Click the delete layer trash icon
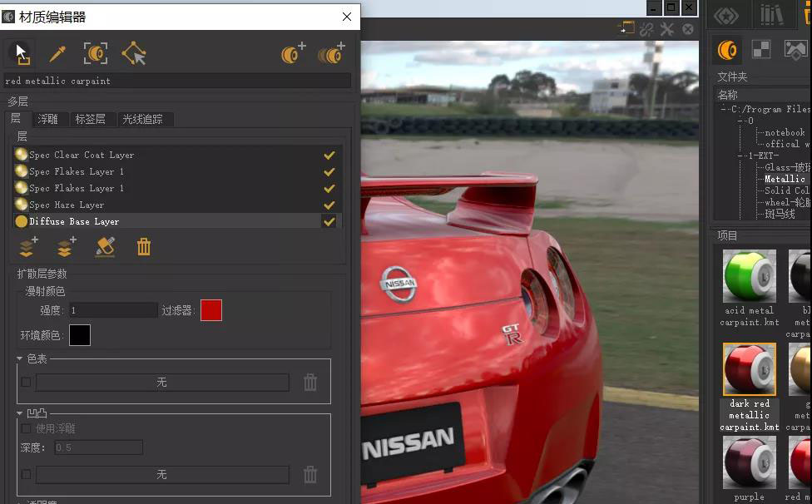The width and height of the screenshot is (812, 504). pos(144,247)
